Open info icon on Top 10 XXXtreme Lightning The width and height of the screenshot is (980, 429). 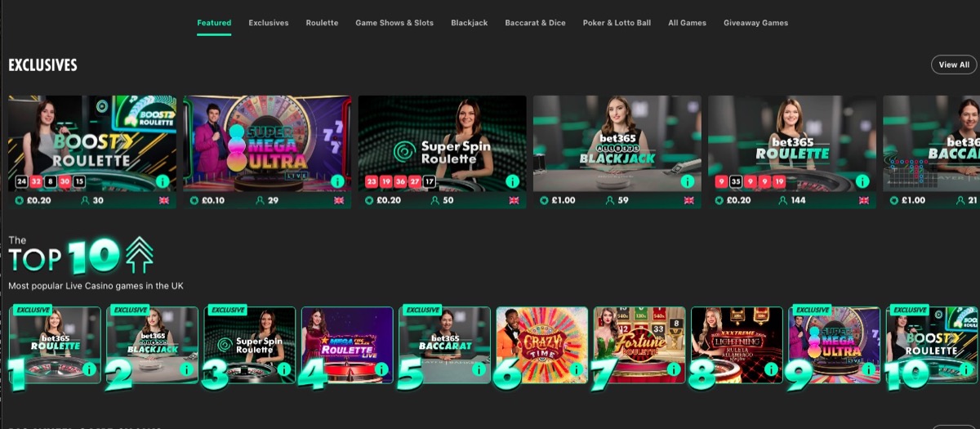pos(771,369)
